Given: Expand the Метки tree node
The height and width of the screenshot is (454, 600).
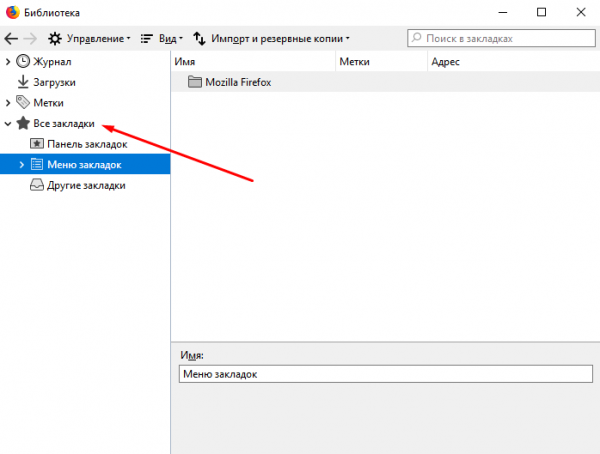Looking at the screenshot, I should pyautogui.click(x=8, y=103).
